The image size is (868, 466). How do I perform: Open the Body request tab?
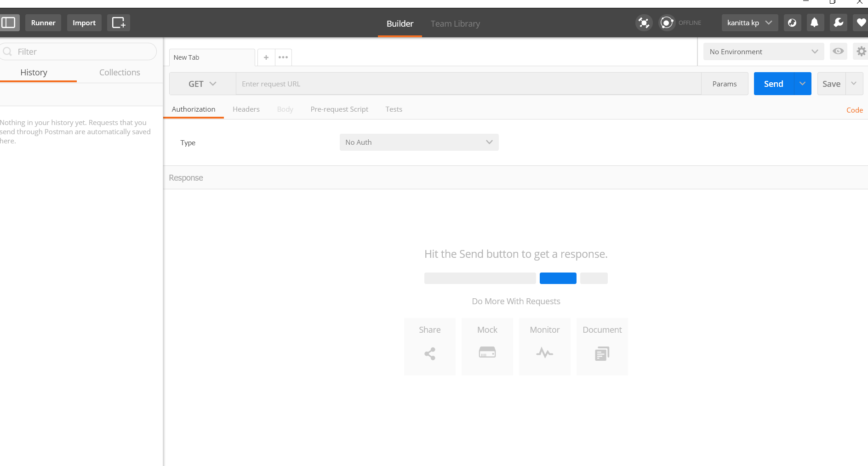pos(285,109)
